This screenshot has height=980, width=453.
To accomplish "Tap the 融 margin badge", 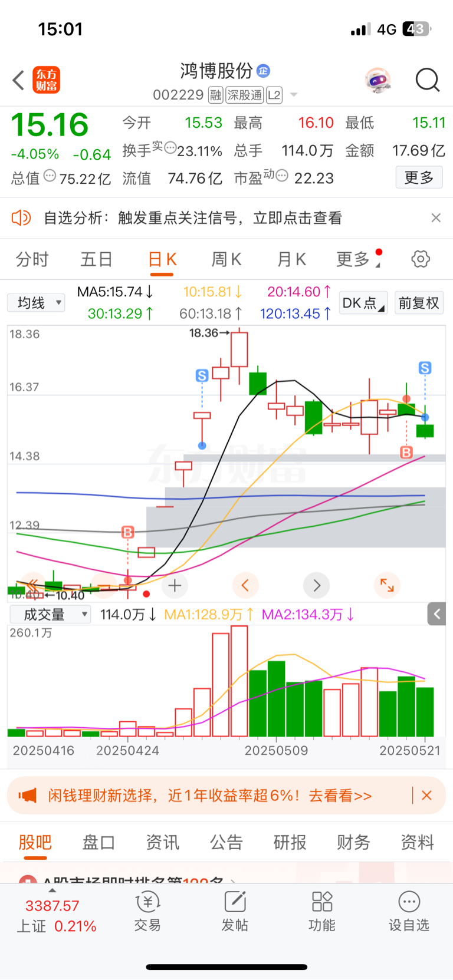I will (215, 95).
